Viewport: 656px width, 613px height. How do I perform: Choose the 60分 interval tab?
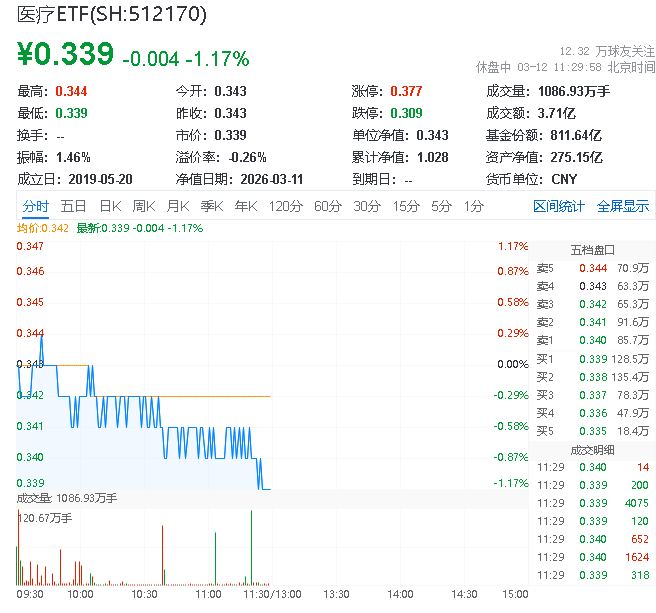point(327,206)
